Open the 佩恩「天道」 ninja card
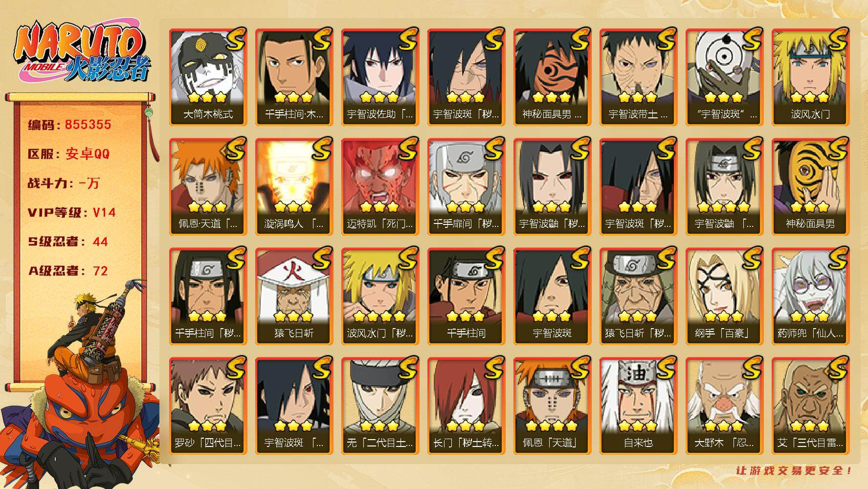The height and width of the screenshot is (489, 868). coord(552,406)
